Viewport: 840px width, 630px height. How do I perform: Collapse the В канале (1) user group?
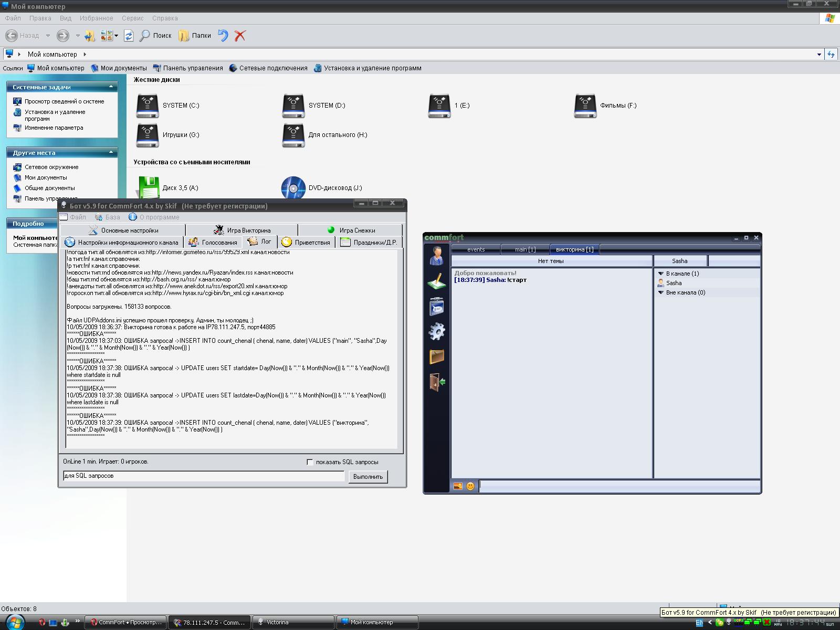pyautogui.click(x=661, y=274)
